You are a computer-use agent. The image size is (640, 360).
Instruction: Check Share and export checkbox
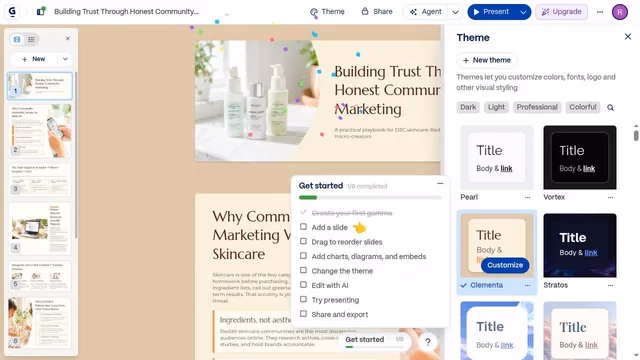(x=303, y=314)
